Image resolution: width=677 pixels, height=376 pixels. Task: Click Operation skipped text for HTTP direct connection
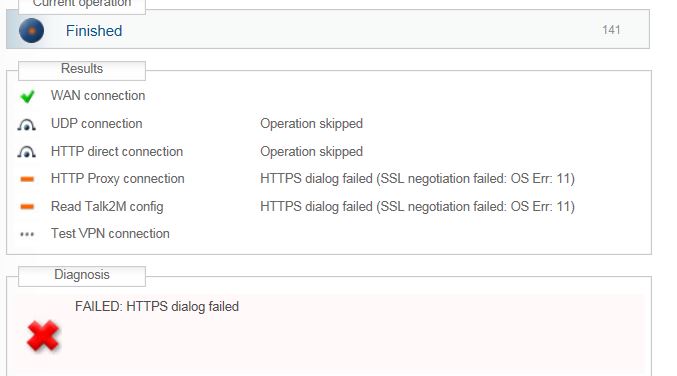311,152
